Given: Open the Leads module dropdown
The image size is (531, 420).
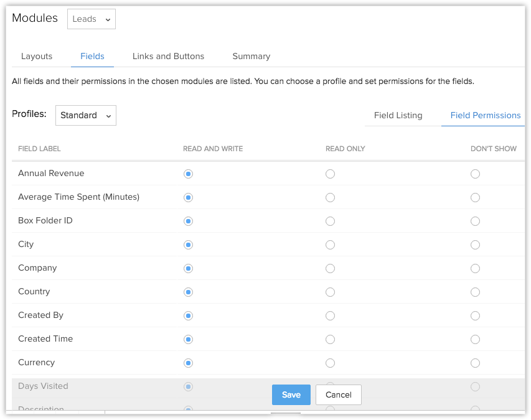Looking at the screenshot, I should (92, 19).
